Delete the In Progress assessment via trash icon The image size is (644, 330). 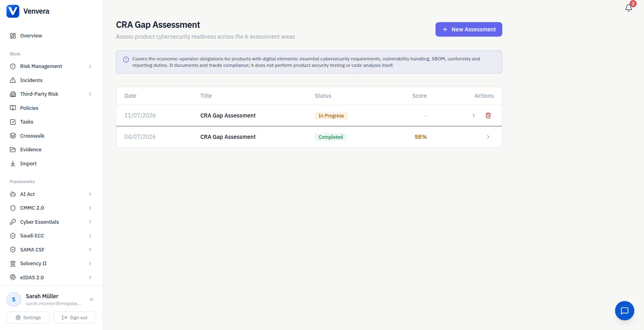pos(488,115)
